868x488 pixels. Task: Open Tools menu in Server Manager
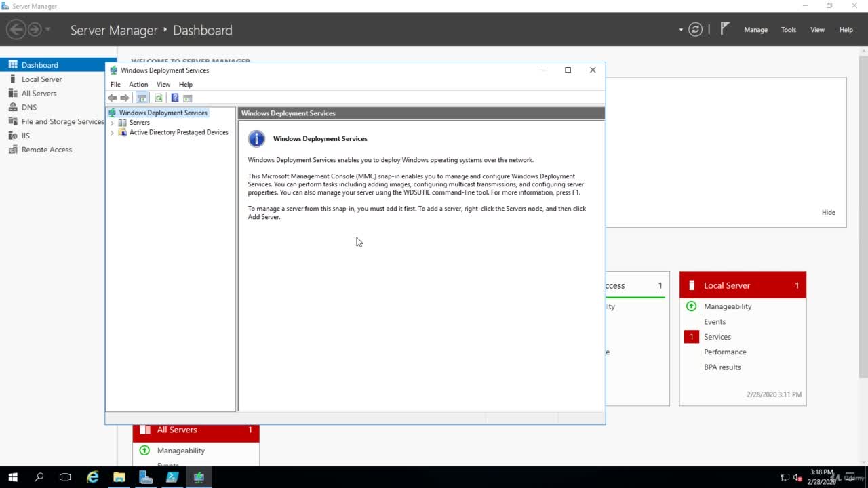tap(789, 30)
